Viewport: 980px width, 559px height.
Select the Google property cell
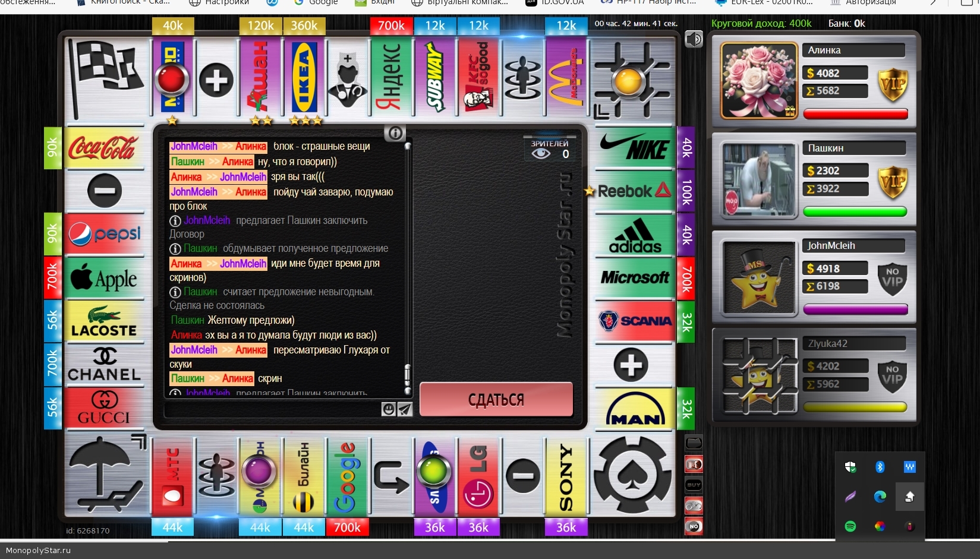pos(348,476)
